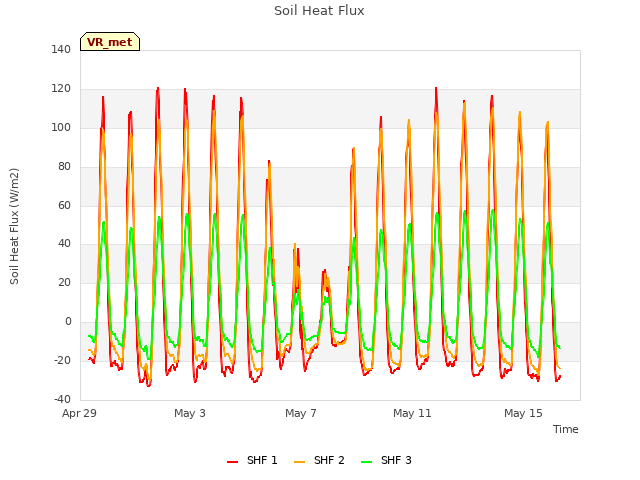Click the 120 y-axis tick label
This screenshot has width=640, height=480.
coord(61,88)
